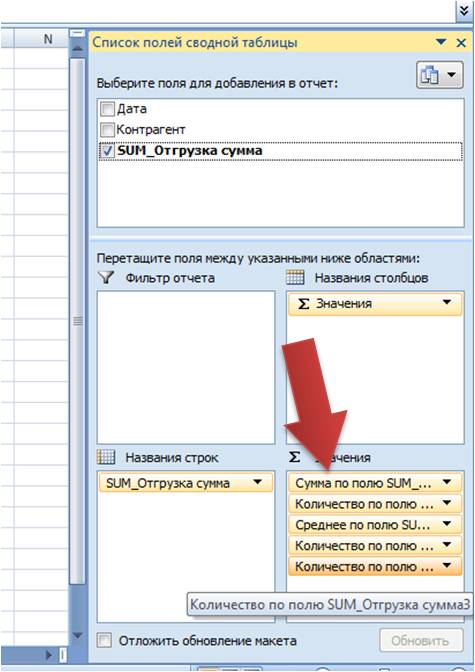Viewport: 475px width, 672px height.
Task: Open task pane options dropdown arrow
Action: [441, 42]
